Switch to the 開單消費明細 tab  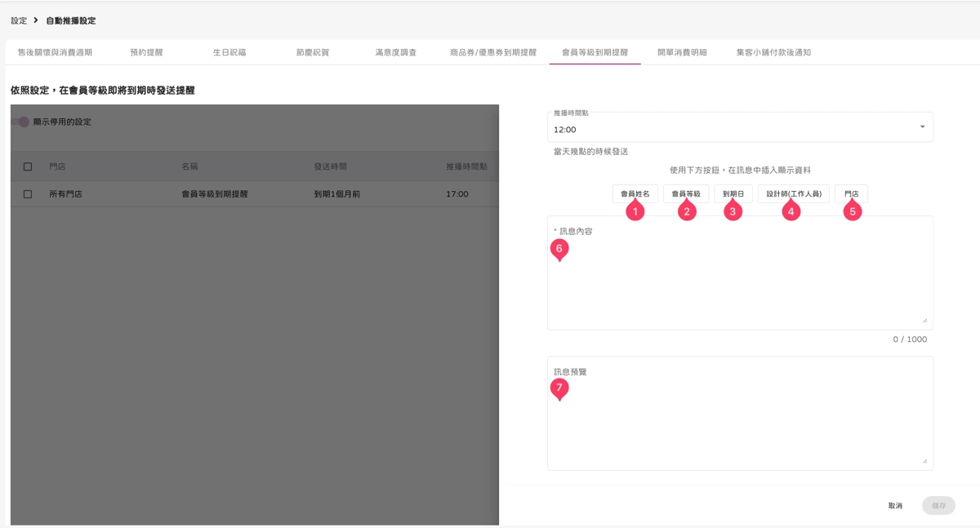point(682,52)
